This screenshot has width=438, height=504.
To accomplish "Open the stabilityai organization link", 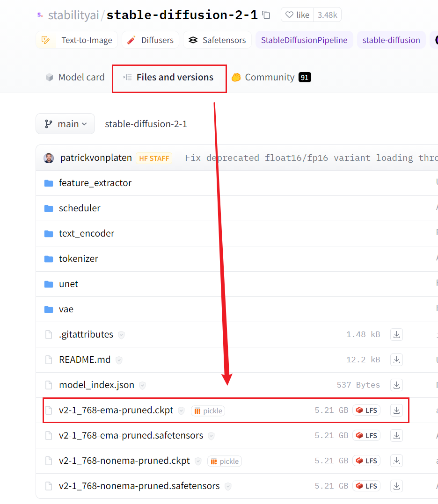I will click(73, 15).
